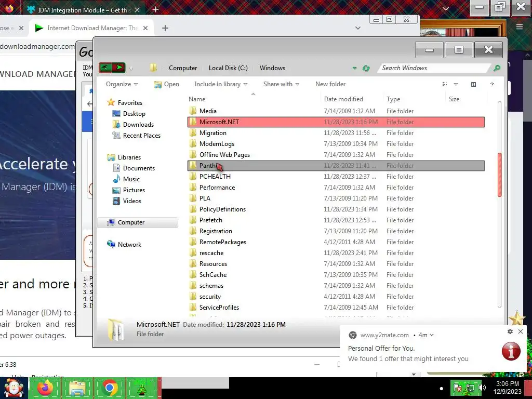Select the PLA folder icon
The width and height of the screenshot is (532, 399).
click(193, 198)
